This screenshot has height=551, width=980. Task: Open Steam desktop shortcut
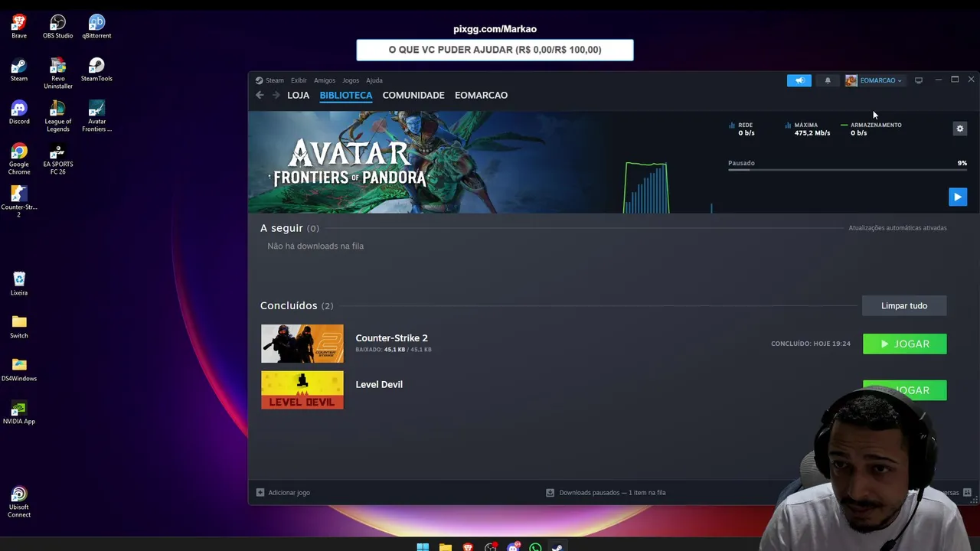point(19,69)
